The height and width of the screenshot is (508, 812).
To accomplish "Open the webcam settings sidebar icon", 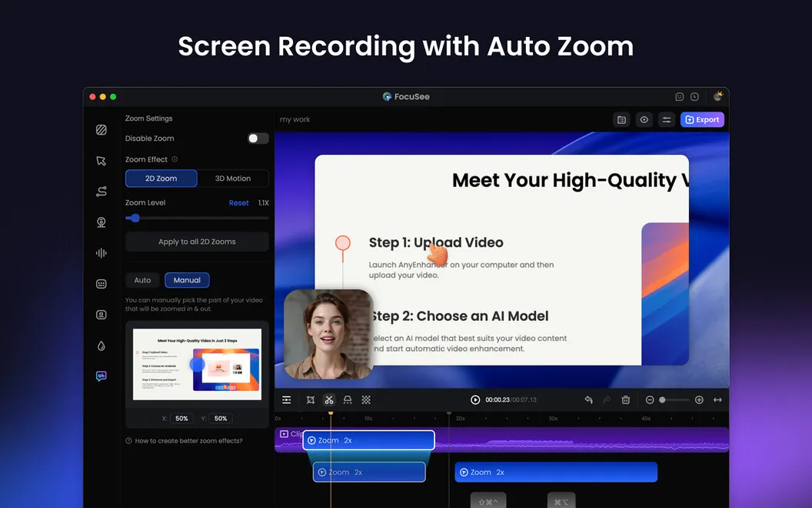I will 101,222.
